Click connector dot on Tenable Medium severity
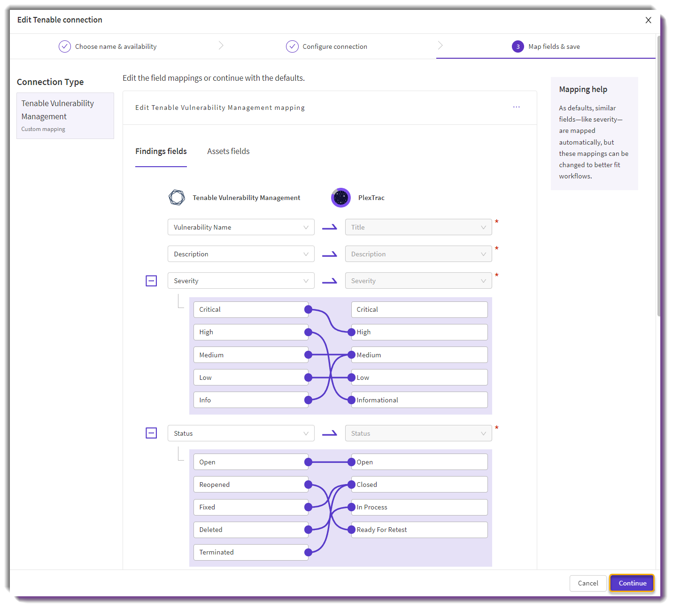The height and width of the screenshot is (616, 680). pyautogui.click(x=308, y=355)
